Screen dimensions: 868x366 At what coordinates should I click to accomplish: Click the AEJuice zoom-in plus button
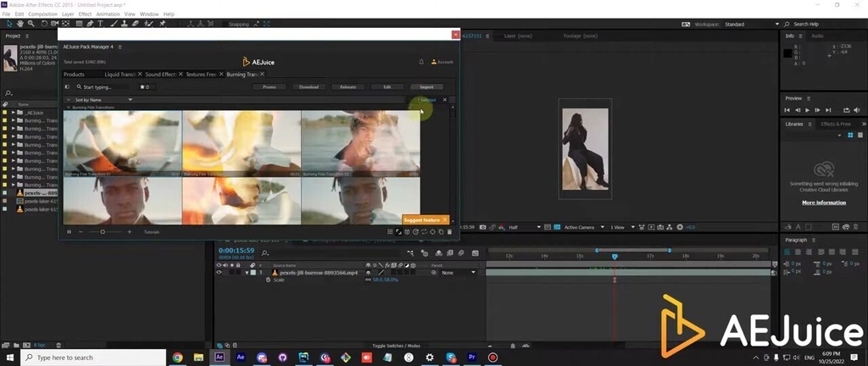tap(130, 231)
